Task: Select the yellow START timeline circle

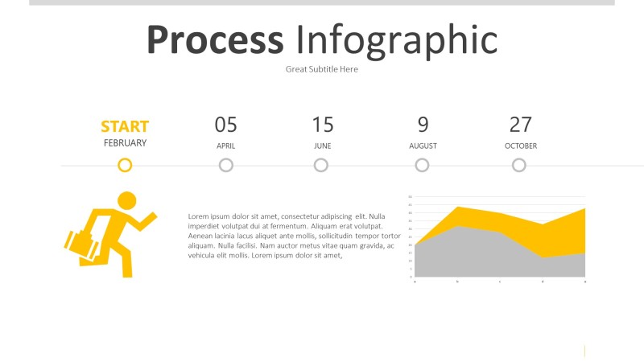Action: click(x=125, y=165)
